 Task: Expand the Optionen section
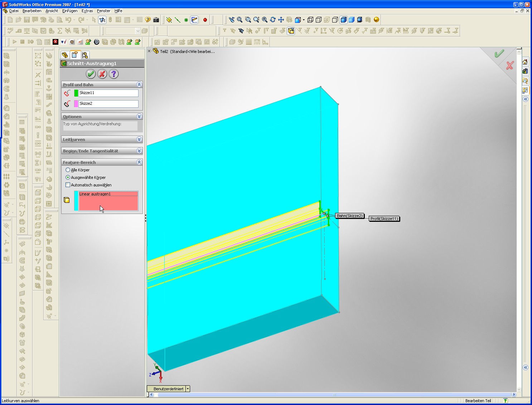click(x=139, y=117)
